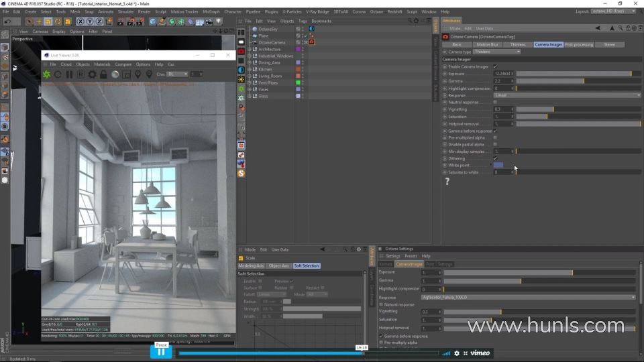Screen dimensions: 644x362
Task: Click the light bulb icon in toolbar
Action: pos(219,21)
